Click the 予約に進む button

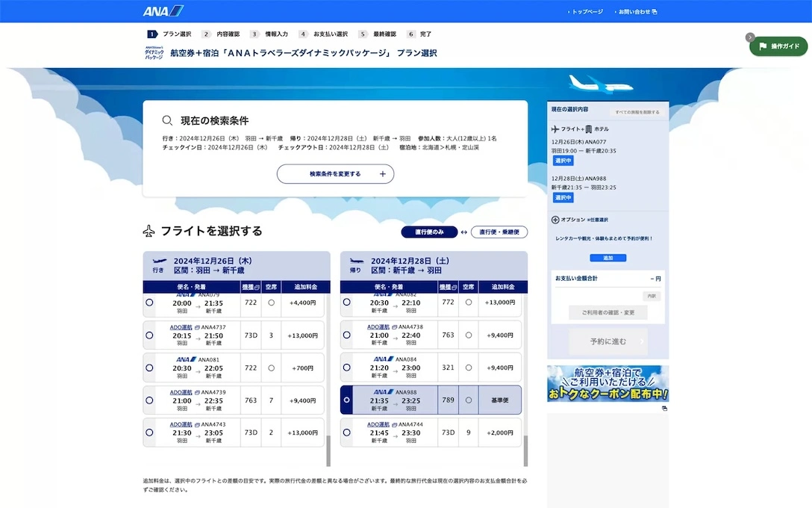(608, 341)
